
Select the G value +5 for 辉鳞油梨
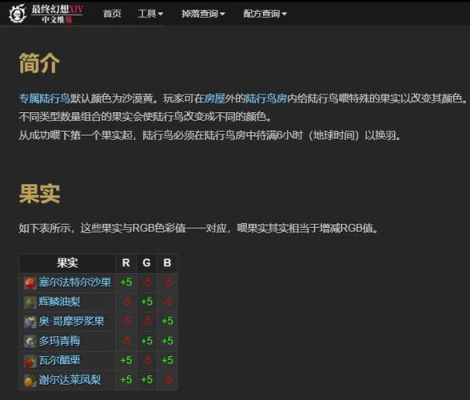click(x=147, y=302)
